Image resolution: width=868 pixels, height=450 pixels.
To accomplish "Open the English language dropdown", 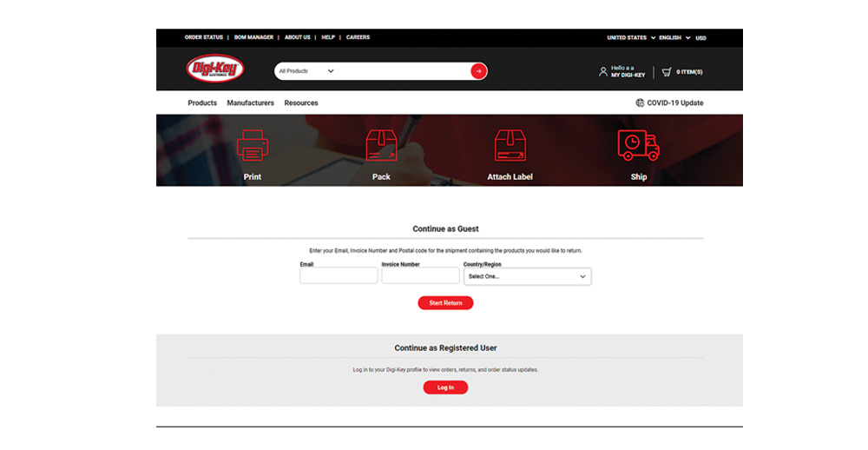I will 674,38.
